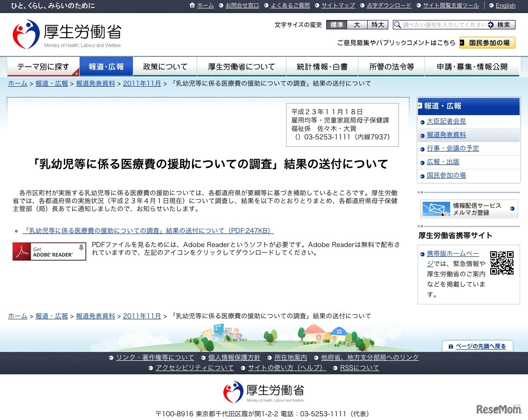Click the ReseMom watermark logo
The image size is (528, 420).
pyautogui.click(x=499, y=409)
